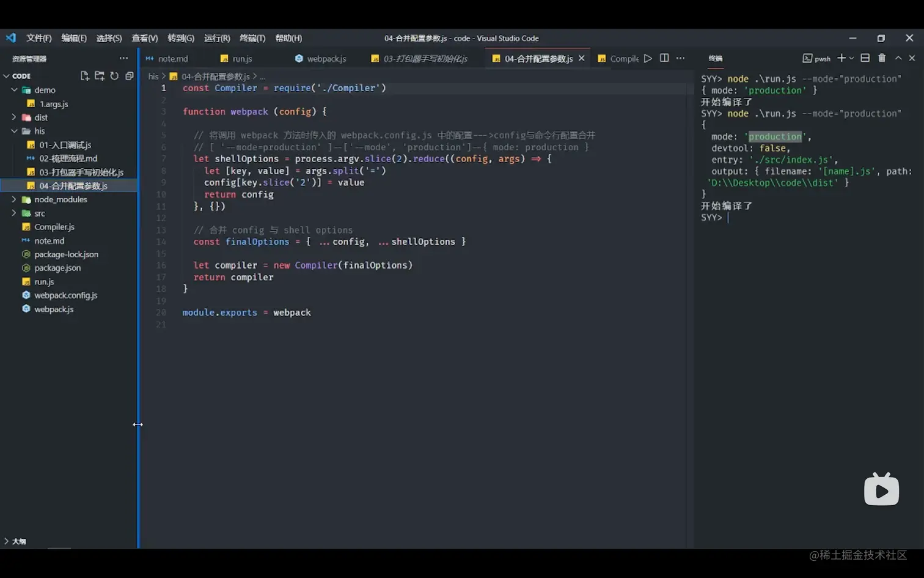Open explorer panel more actions ellipsis
Screen dimensions: 924x578
(x=123, y=58)
